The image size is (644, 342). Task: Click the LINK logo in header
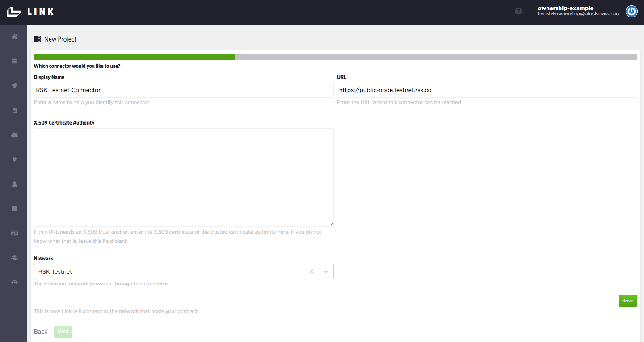[x=30, y=12]
